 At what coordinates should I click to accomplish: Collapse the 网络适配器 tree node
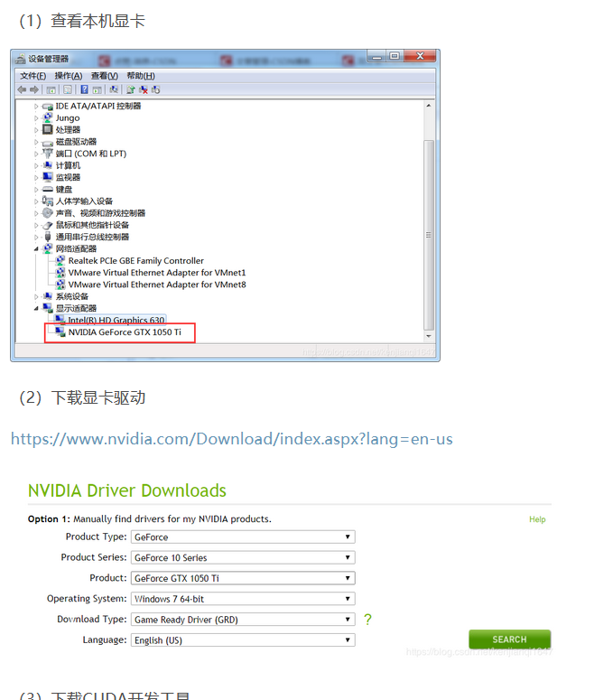[x=36, y=249]
